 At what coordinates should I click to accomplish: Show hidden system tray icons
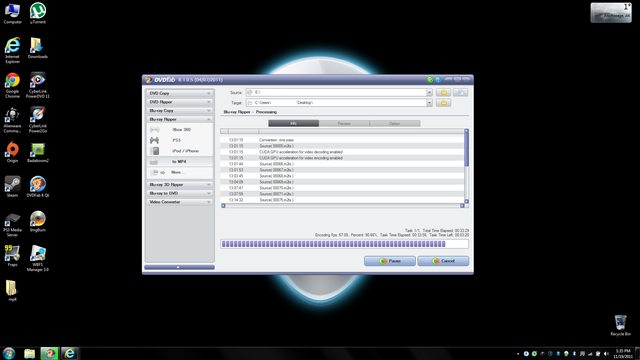(518, 354)
